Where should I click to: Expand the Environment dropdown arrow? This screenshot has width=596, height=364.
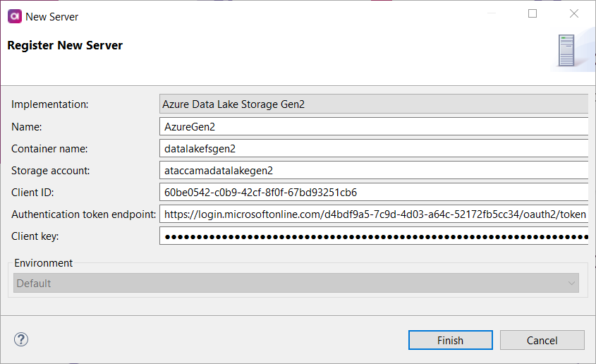pos(571,284)
